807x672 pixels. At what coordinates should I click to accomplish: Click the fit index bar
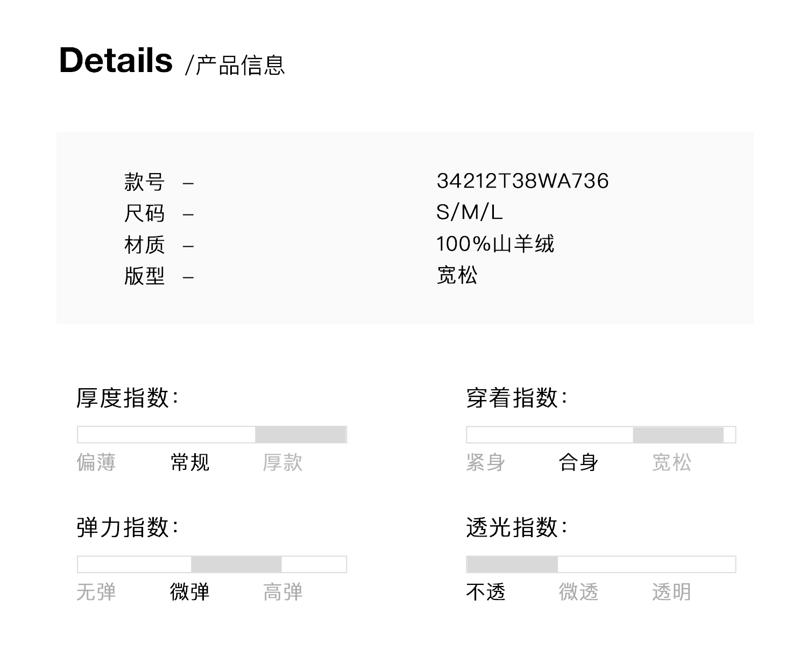pyautogui.click(x=601, y=434)
